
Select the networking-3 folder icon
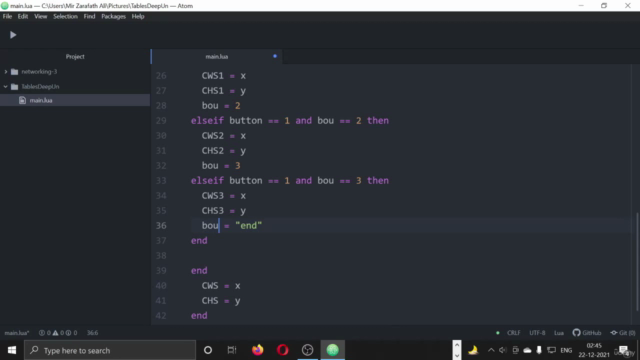[x=15, y=72]
